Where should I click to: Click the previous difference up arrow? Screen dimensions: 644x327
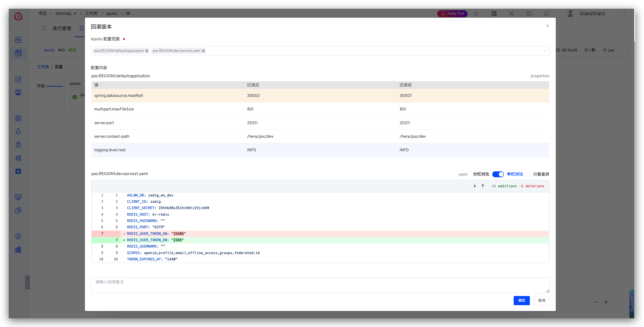(x=483, y=186)
